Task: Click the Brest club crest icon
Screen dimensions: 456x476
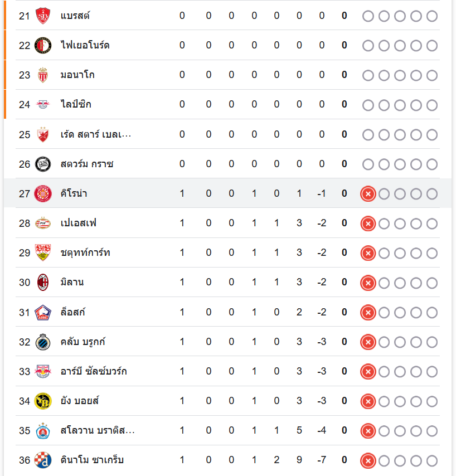Action: click(43, 16)
